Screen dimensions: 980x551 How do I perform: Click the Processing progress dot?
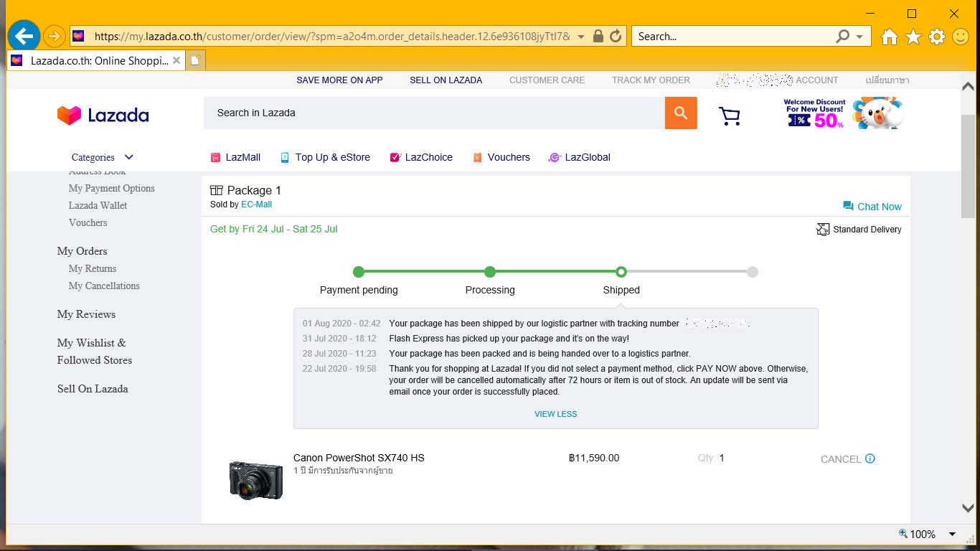pyautogui.click(x=490, y=272)
